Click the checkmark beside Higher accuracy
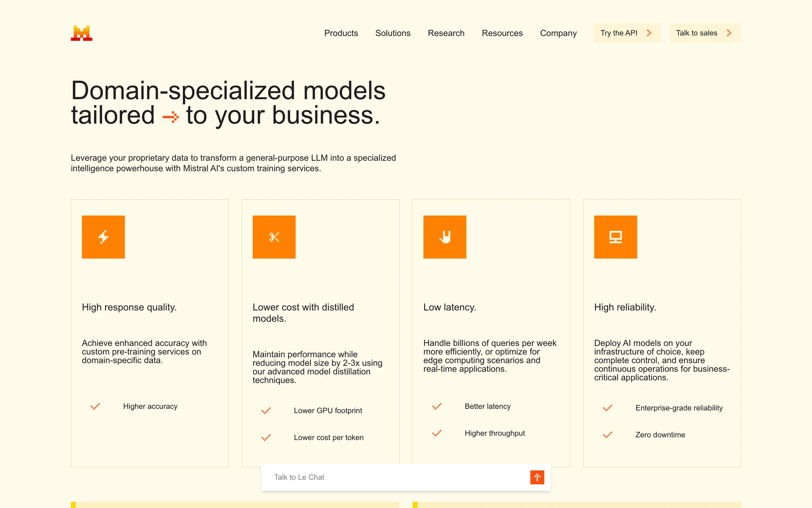The image size is (812, 508). [95, 406]
